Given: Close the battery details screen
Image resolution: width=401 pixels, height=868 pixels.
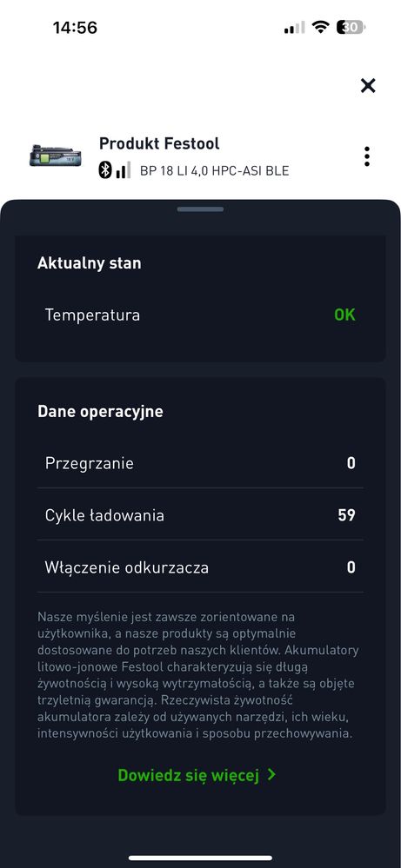Looking at the screenshot, I should click(x=368, y=85).
